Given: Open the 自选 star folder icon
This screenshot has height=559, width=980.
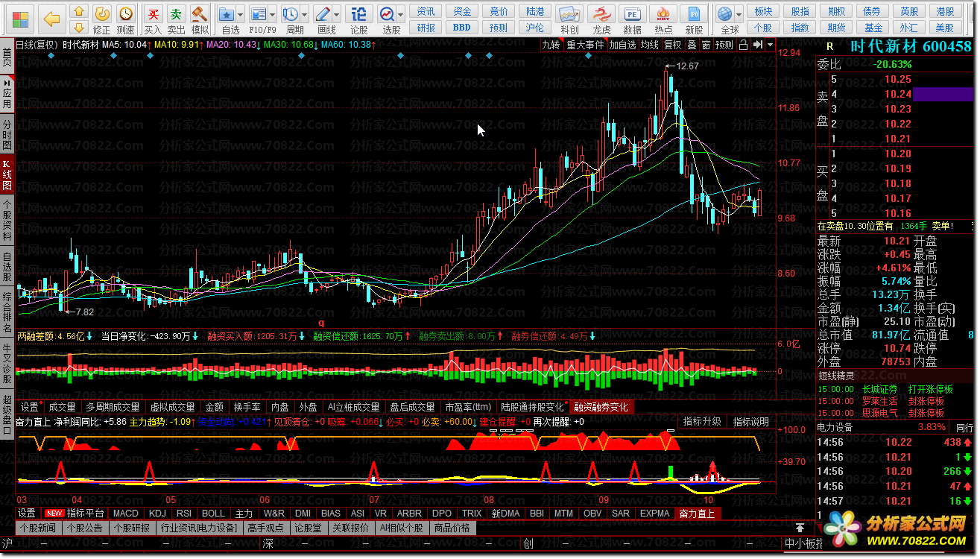Looking at the screenshot, I should coord(227,13).
